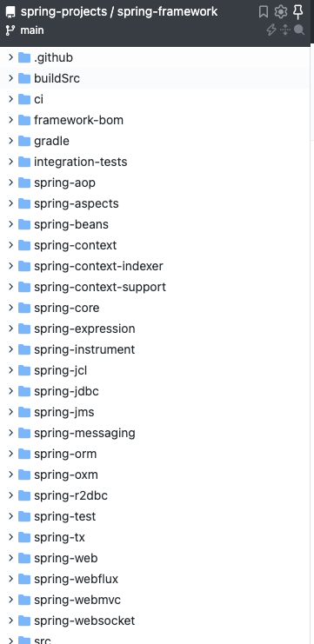Expand the .github folder chevron
314x644 pixels.
tap(10, 57)
